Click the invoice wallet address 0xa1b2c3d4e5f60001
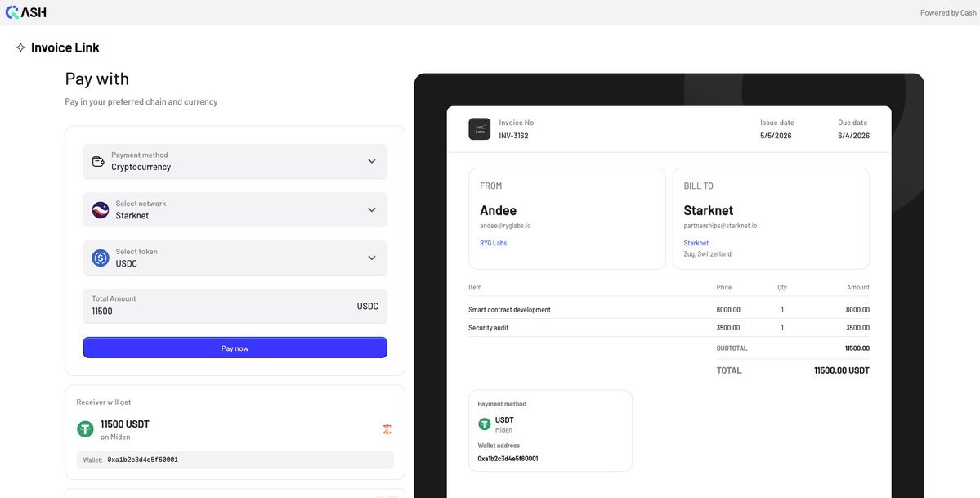Image resolution: width=980 pixels, height=498 pixels. tap(508, 459)
